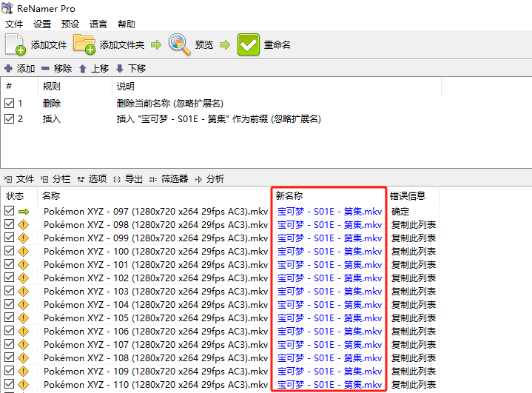
Task: Open the 语言 language menu
Action: click(x=98, y=24)
